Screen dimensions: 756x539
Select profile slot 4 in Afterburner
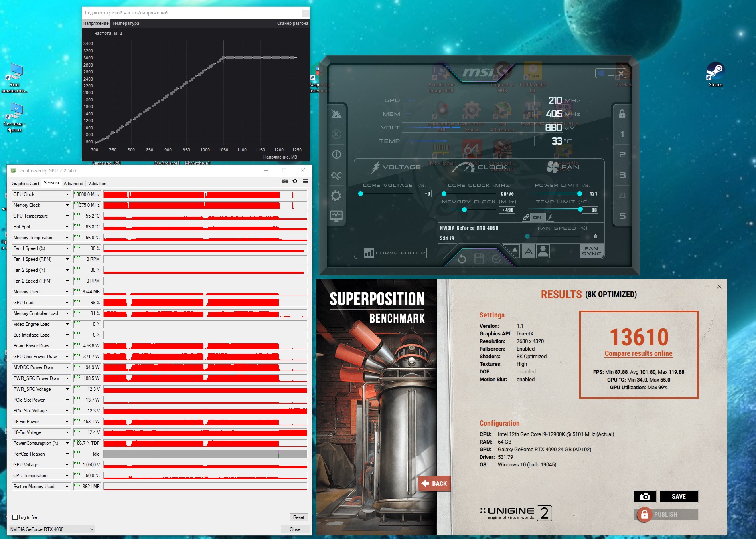[x=622, y=196]
